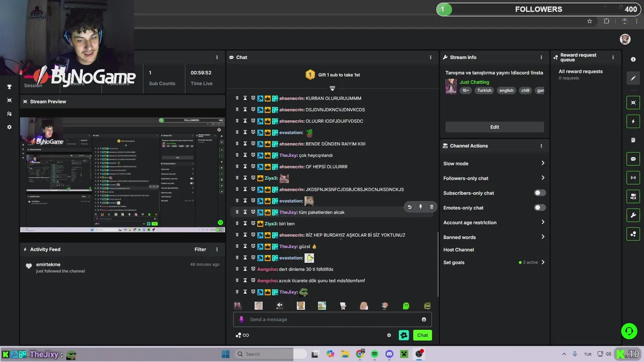
Task: Click username ahsenecrin on the KURBAN message
Action: click(291, 98)
